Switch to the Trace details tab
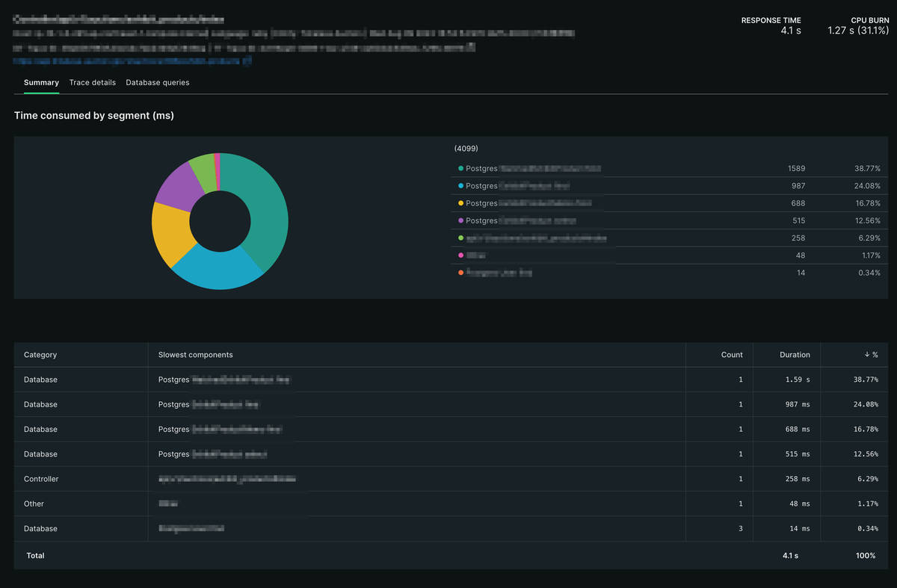 [x=93, y=82]
